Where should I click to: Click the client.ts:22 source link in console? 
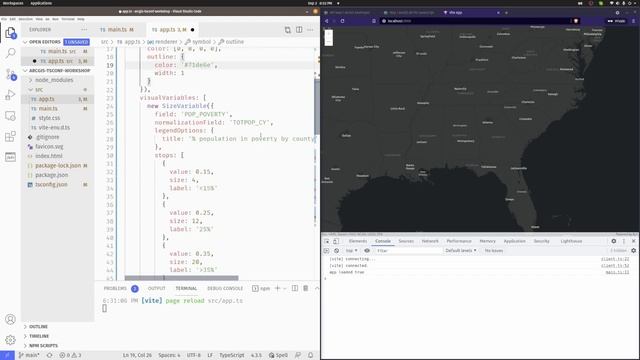coord(615,259)
